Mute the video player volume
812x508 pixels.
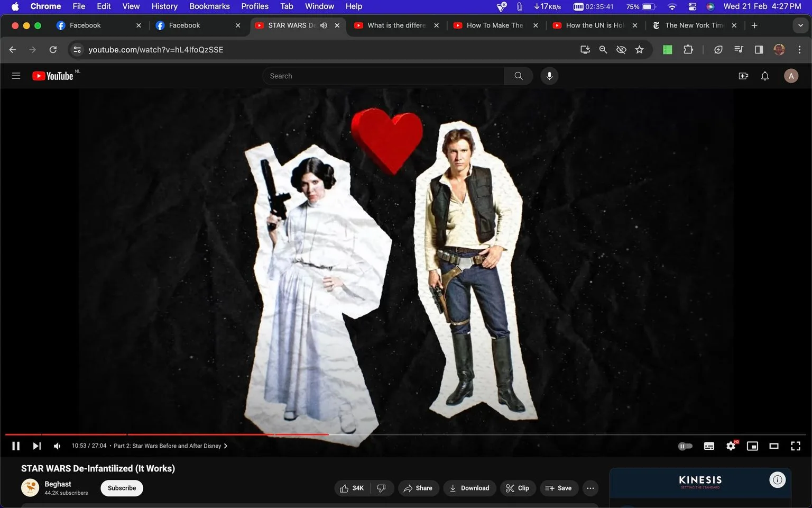(57, 446)
